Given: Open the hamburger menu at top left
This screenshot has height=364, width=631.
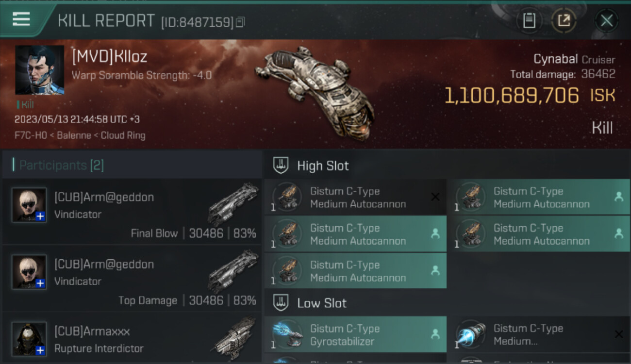Looking at the screenshot, I should point(21,19).
